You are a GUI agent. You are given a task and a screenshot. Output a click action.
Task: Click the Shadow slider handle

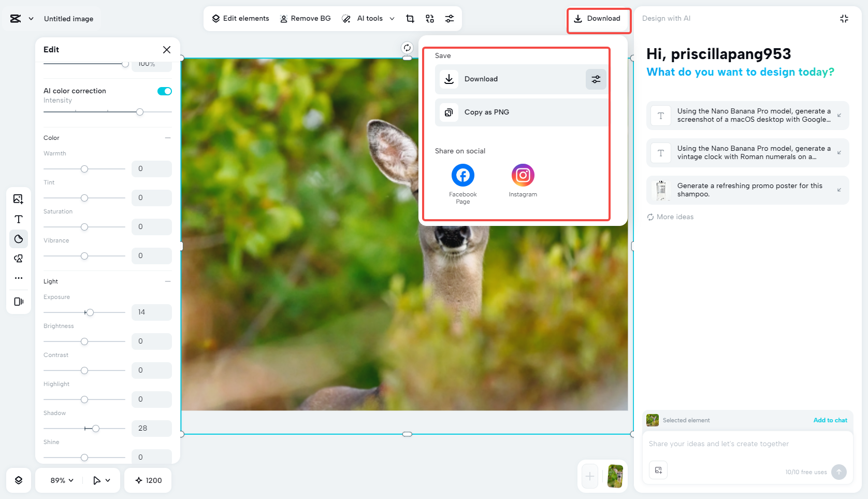[x=96, y=429]
